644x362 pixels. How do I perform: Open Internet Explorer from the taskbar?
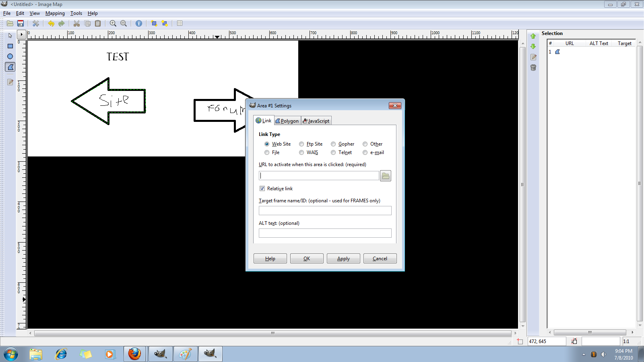coord(61,354)
